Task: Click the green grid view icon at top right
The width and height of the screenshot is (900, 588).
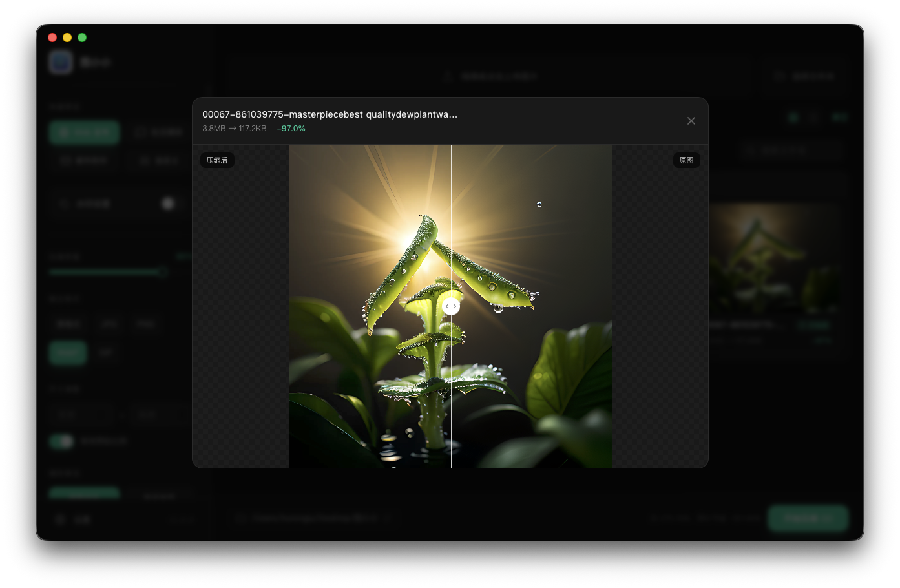Action: tap(793, 118)
